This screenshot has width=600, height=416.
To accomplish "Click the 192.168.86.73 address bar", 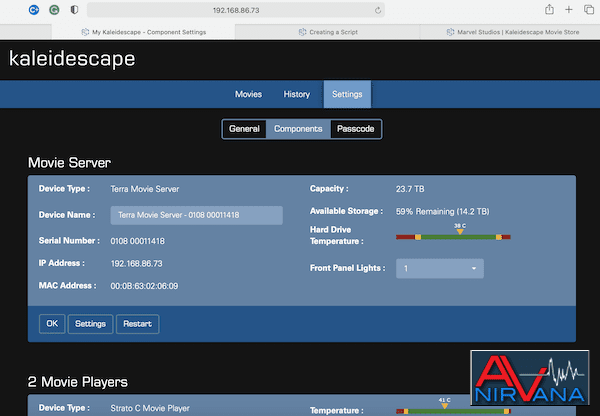I will click(236, 10).
